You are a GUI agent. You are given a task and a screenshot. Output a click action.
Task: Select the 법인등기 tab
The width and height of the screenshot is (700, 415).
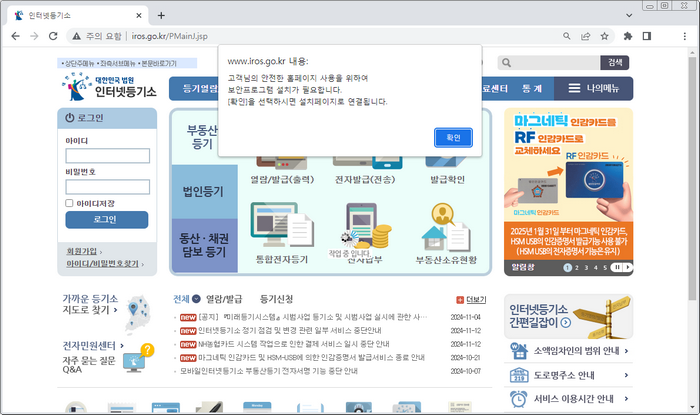[x=204, y=191]
